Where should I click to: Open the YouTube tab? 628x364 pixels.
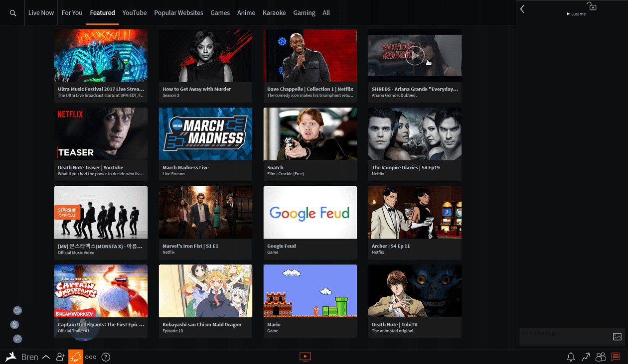coord(135,13)
